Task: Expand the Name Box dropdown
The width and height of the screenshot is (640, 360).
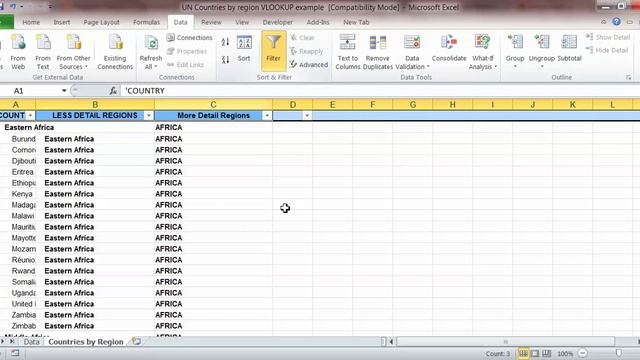Action: click(64, 91)
